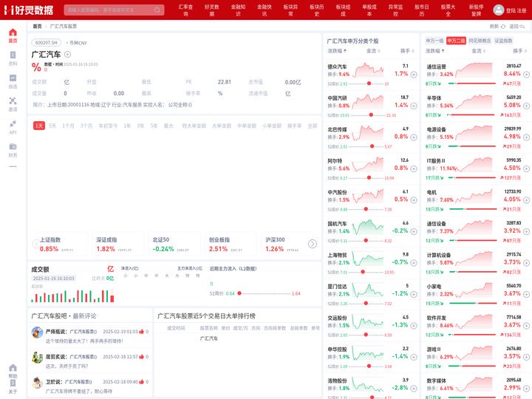
Task: Like 严梓栢's comment with thumbs-up icon
Action: 141,332
